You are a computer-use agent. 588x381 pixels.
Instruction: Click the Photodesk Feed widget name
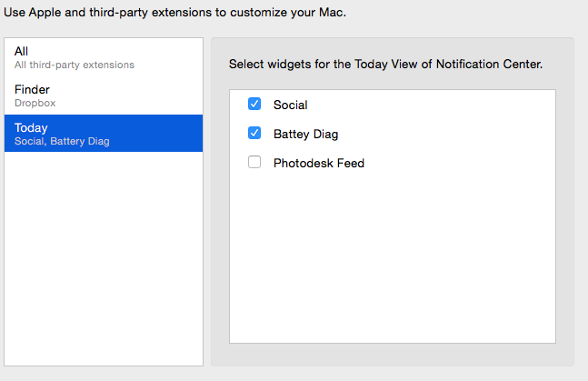coord(318,164)
